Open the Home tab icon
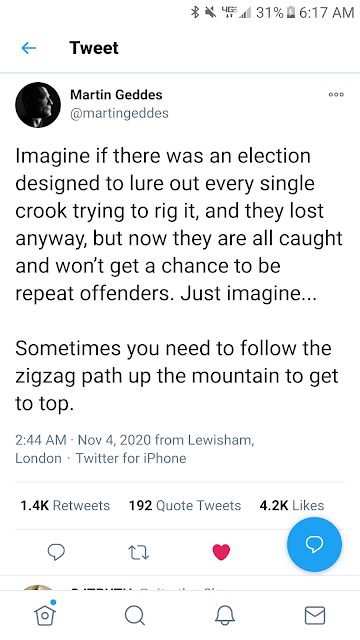360x640 pixels. click(x=45, y=614)
